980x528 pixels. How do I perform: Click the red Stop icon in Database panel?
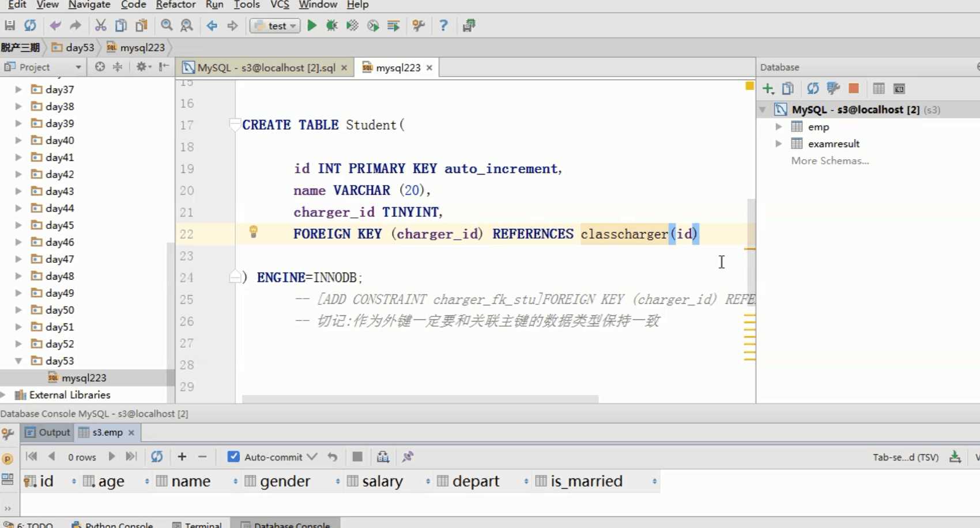pos(854,89)
